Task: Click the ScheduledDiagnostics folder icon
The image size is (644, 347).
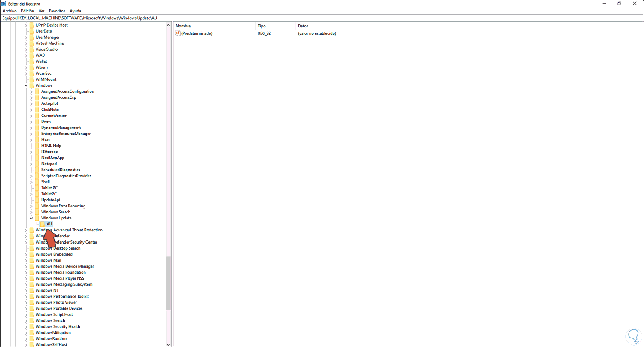Action: click(37, 169)
